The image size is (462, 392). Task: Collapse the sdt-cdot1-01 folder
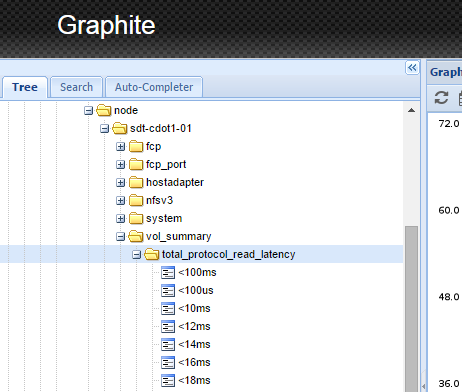click(104, 128)
